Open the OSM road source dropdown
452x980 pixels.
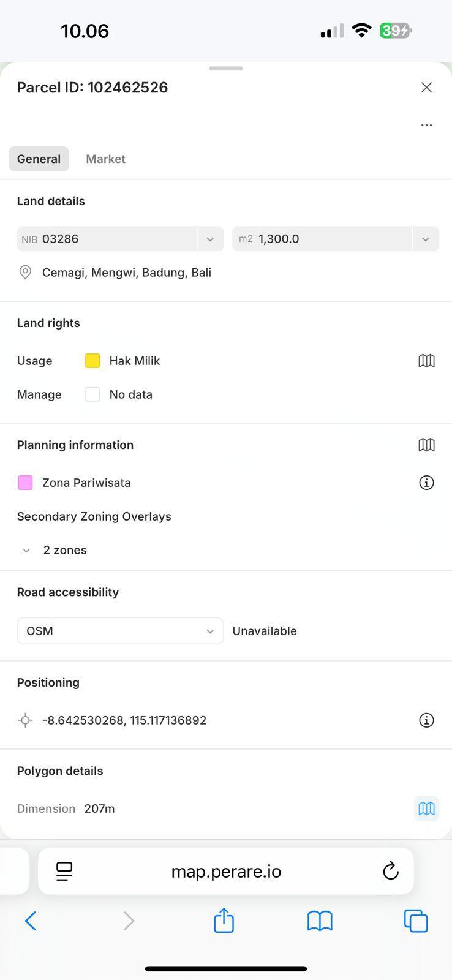click(120, 631)
